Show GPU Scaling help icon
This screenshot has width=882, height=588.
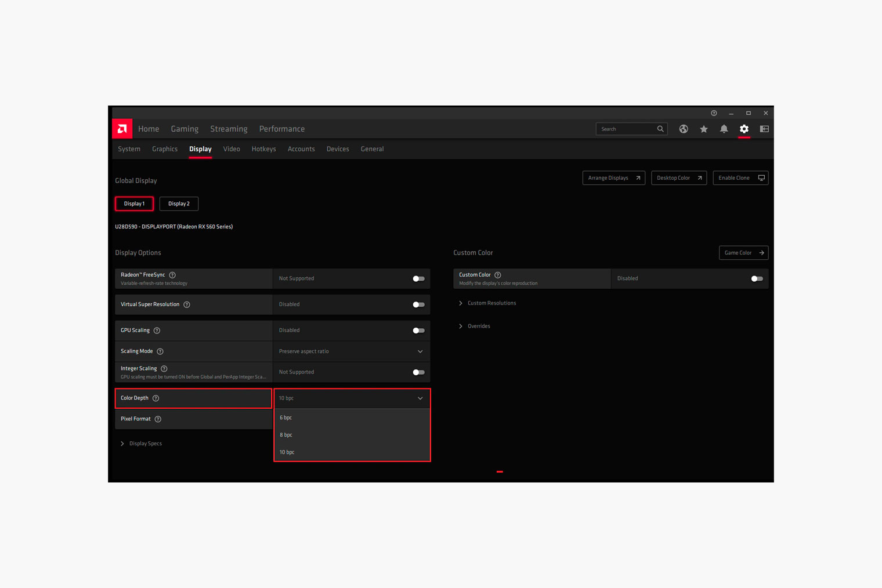coord(157,331)
